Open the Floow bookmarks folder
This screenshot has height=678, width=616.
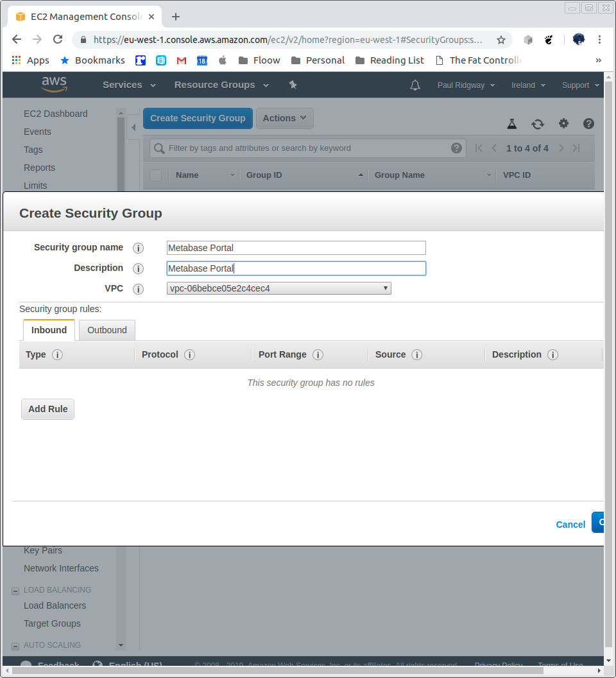(259, 60)
